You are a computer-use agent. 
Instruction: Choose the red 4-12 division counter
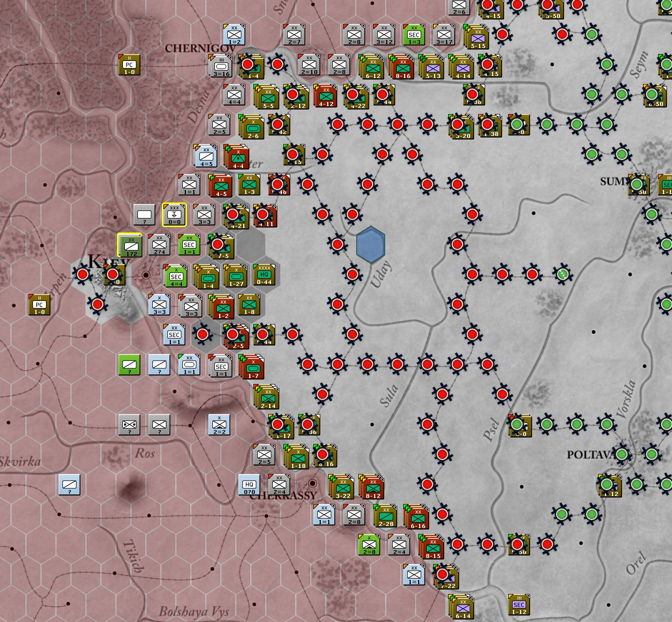(326, 95)
